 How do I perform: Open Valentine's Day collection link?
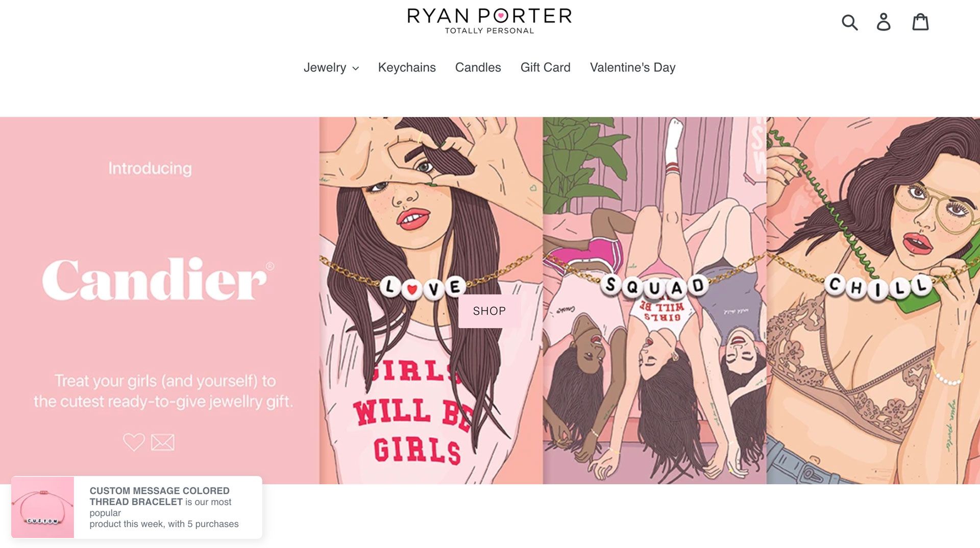(x=632, y=67)
